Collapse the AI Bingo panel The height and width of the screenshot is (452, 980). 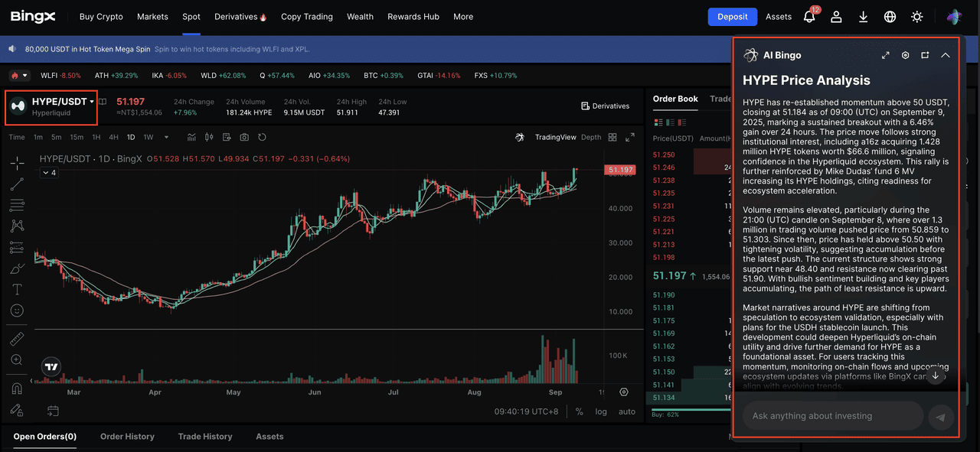pyautogui.click(x=946, y=55)
